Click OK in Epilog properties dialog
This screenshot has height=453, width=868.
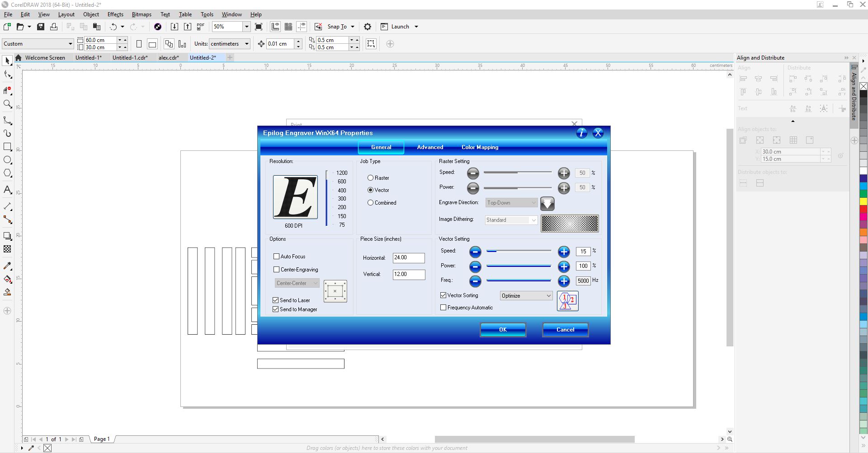[x=503, y=330]
